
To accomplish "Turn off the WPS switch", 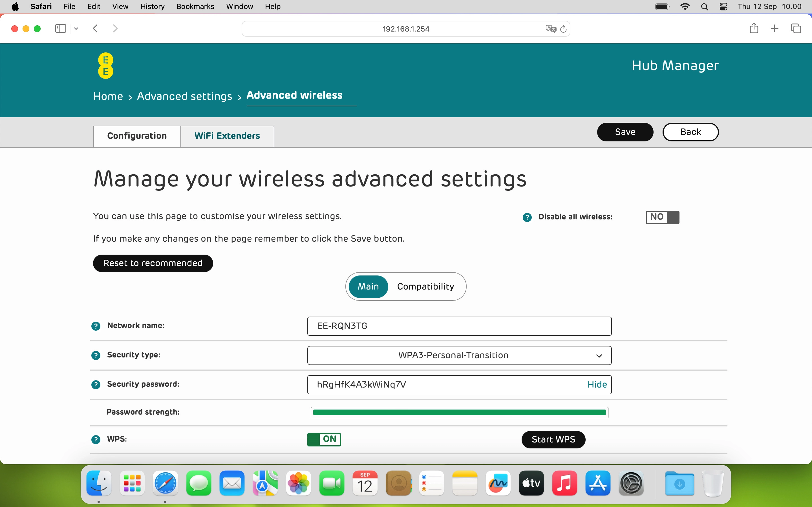I will click(324, 440).
